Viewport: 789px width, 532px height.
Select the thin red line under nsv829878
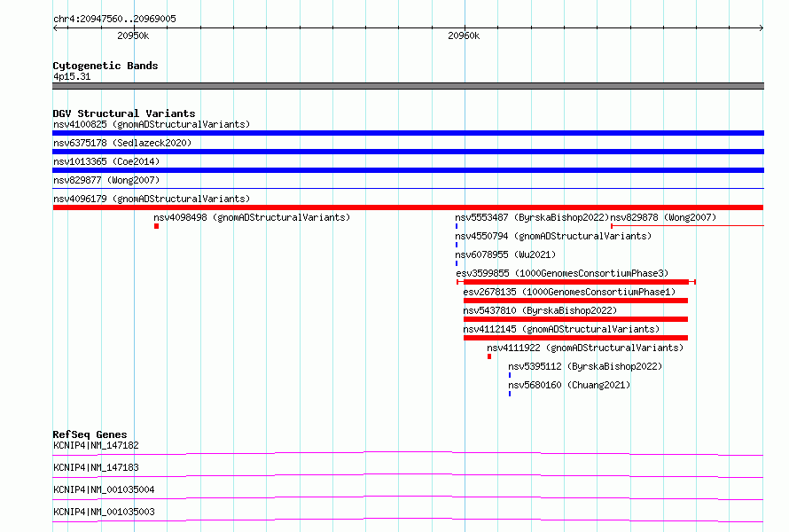point(687,226)
